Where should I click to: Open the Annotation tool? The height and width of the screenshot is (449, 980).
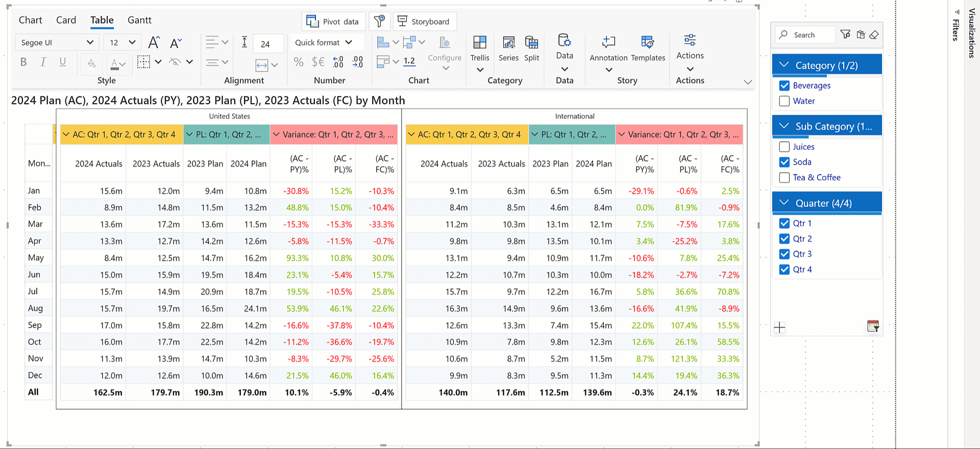(608, 42)
